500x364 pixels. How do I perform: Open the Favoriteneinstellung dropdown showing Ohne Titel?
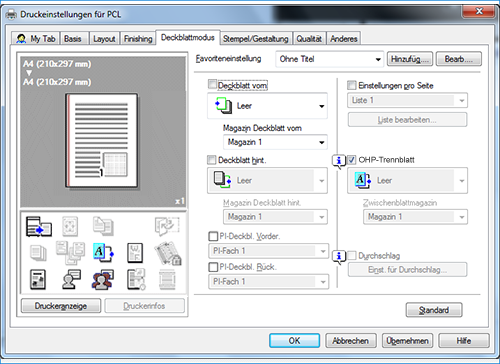pyautogui.click(x=330, y=59)
